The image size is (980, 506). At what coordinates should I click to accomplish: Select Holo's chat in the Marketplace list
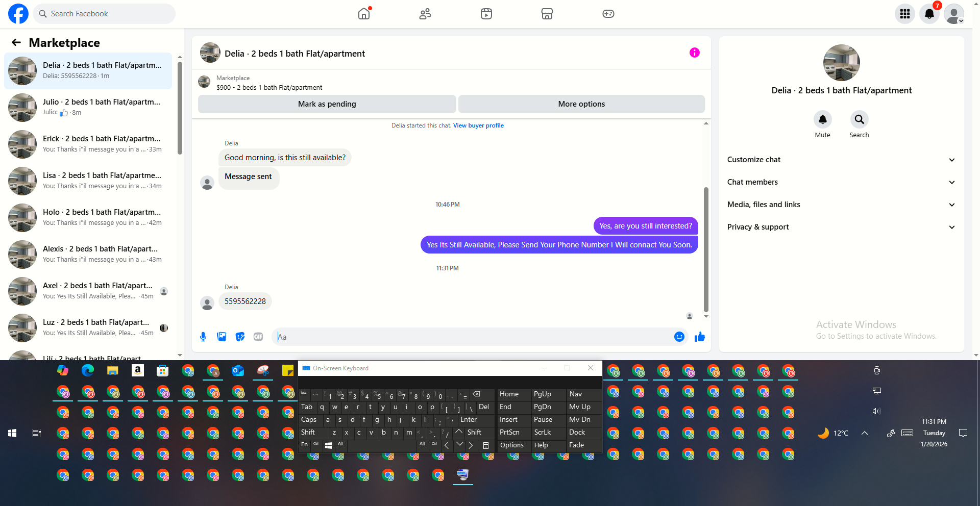(88, 217)
